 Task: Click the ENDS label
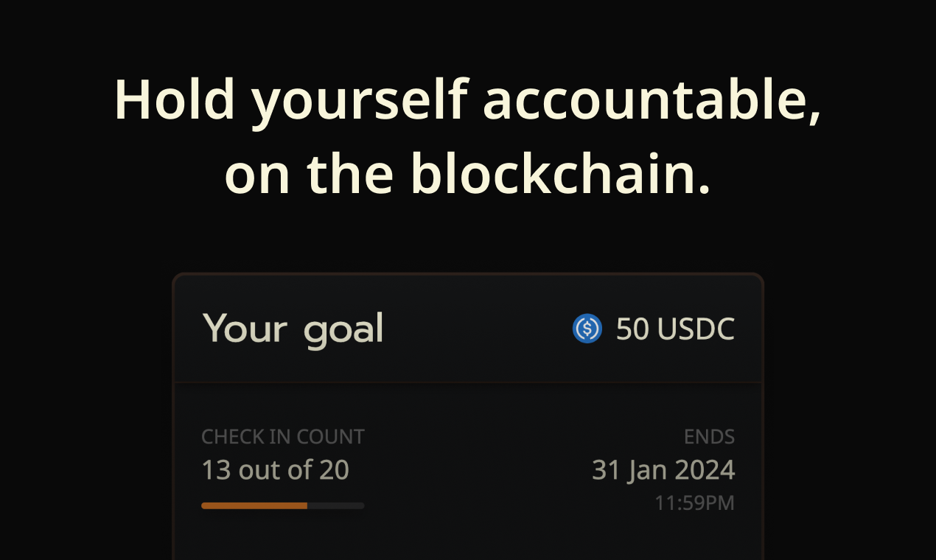coord(709,437)
